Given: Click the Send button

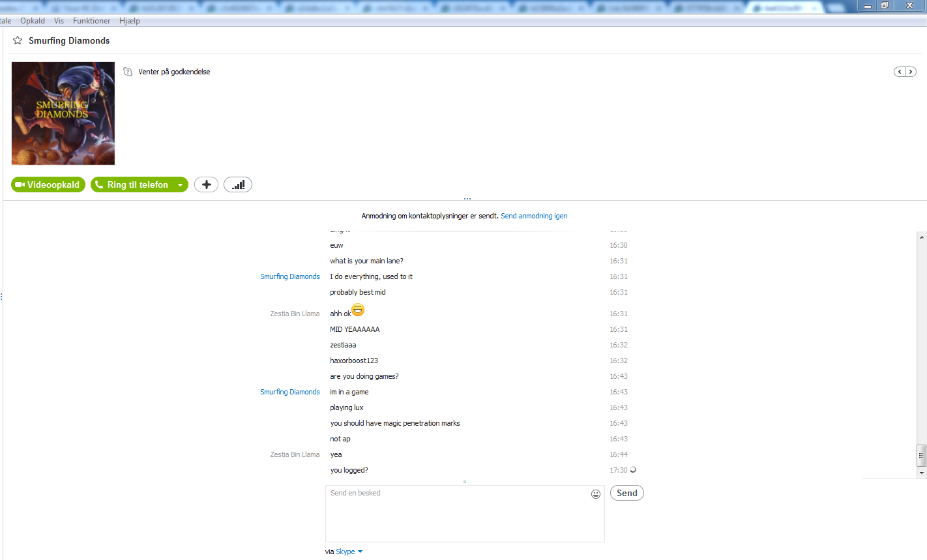Looking at the screenshot, I should pos(627,493).
